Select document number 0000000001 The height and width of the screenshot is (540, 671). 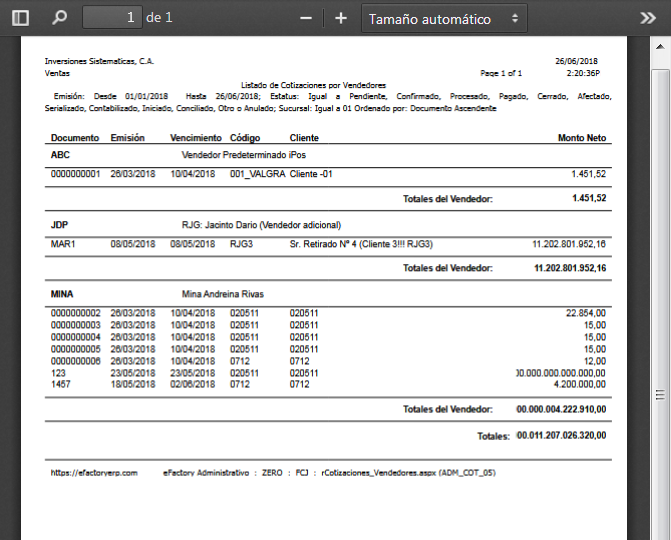point(76,174)
